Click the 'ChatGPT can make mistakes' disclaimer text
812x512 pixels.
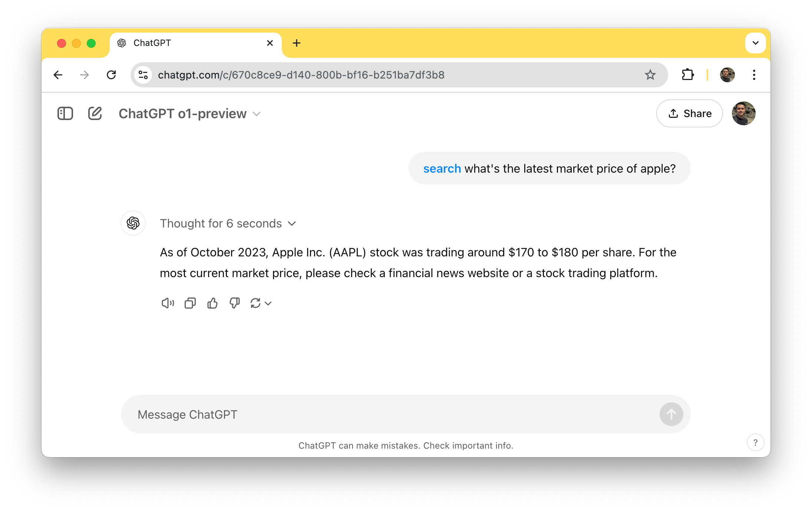[x=406, y=446]
